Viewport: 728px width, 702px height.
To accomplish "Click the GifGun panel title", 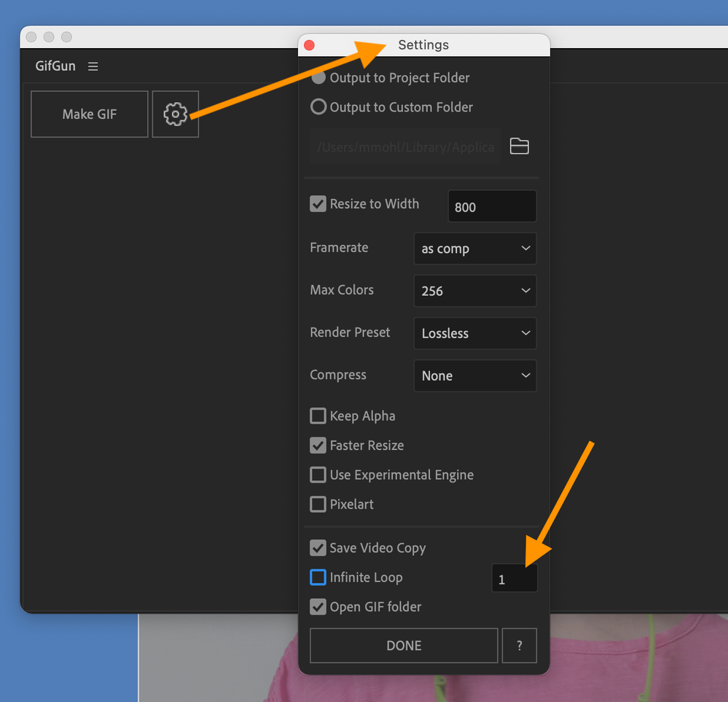I will point(55,66).
